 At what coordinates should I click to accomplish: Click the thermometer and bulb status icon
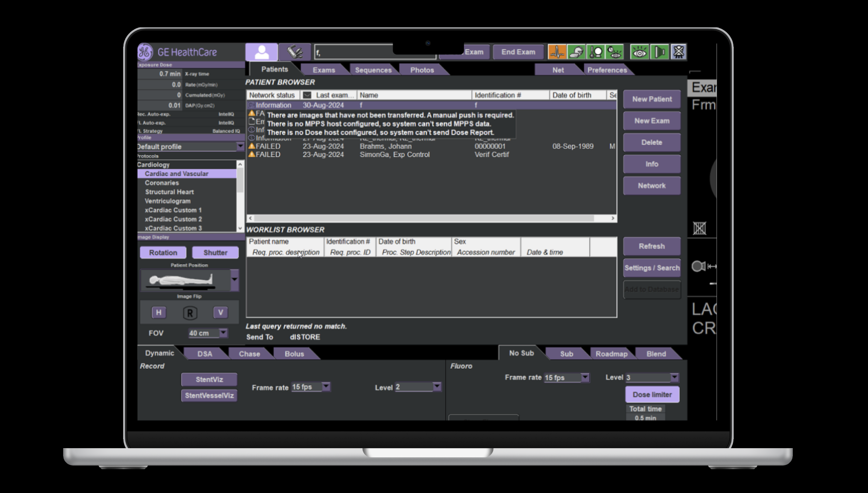(596, 51)
